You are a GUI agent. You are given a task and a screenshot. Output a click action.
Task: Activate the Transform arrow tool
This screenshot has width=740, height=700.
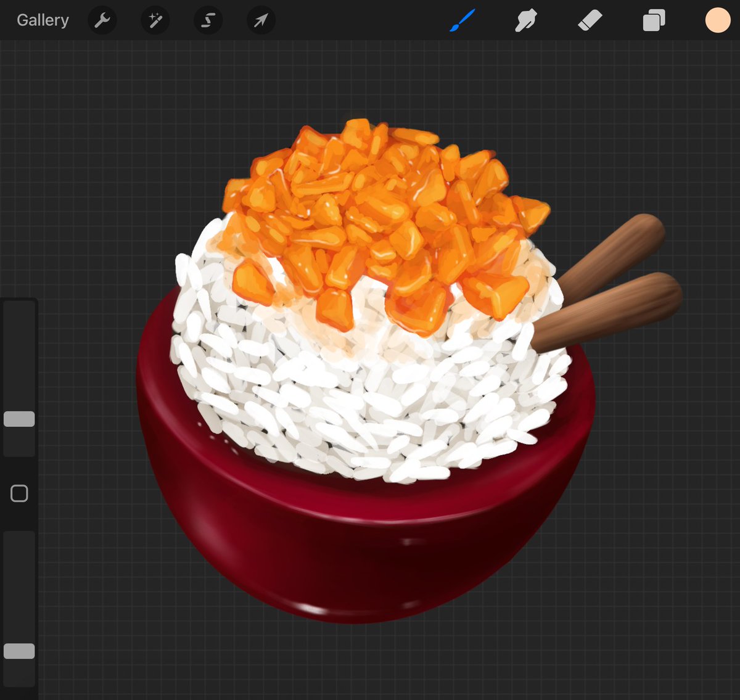pyautogui.click(x=261, y=20)
